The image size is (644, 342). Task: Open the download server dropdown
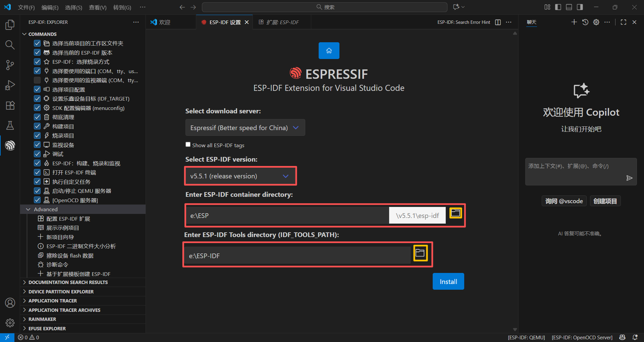(x=245, y=128)
